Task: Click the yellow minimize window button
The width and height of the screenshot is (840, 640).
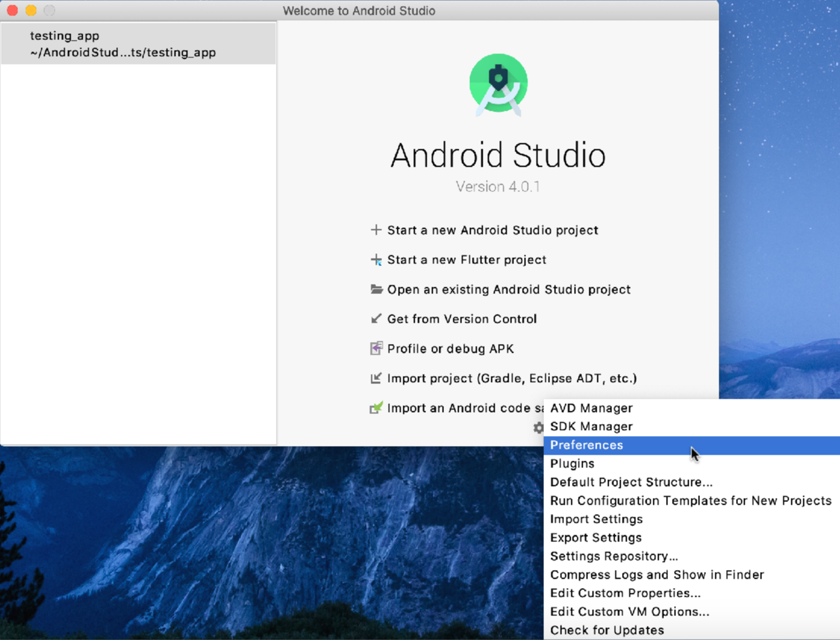Action: tap(31, 11)
